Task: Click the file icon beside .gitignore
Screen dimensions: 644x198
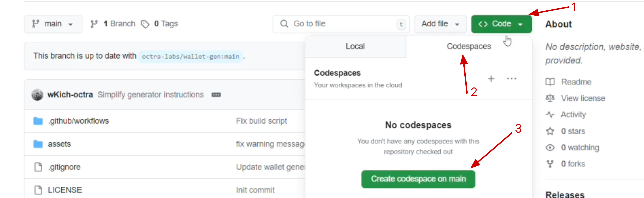Action: pyautogui.click(x=38, y=167)
